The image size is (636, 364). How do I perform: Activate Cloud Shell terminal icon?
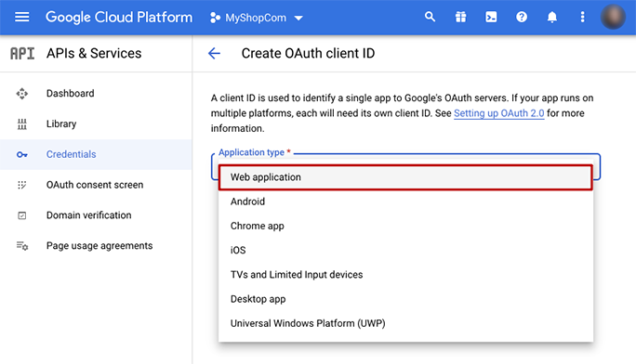coord(491,17)
